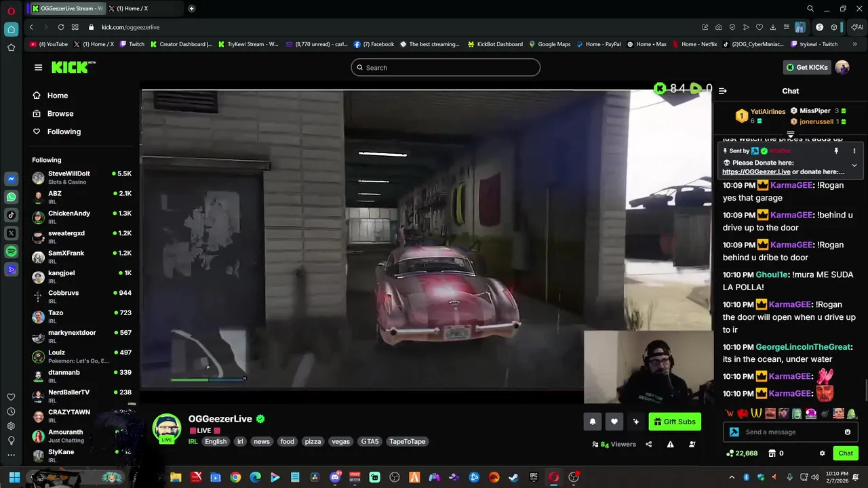Viewport: 868px width, 488px height.
Task: Open Opera Easy Setup sliders icon
Action: [787, 27]
